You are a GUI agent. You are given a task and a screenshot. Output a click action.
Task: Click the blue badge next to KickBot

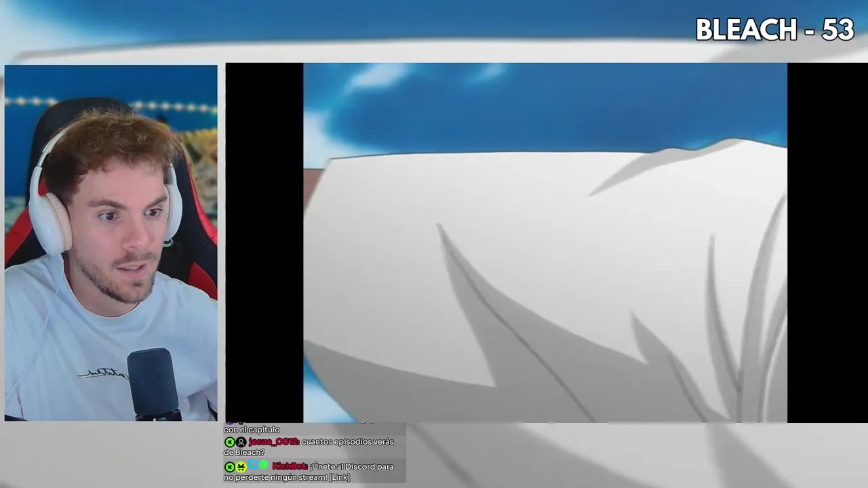click(x=252, y=466)
